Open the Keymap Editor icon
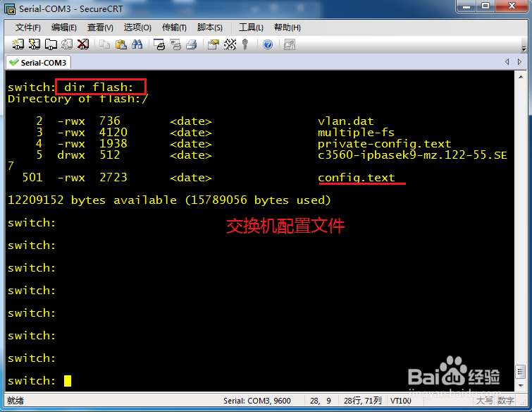 [230, 44]
